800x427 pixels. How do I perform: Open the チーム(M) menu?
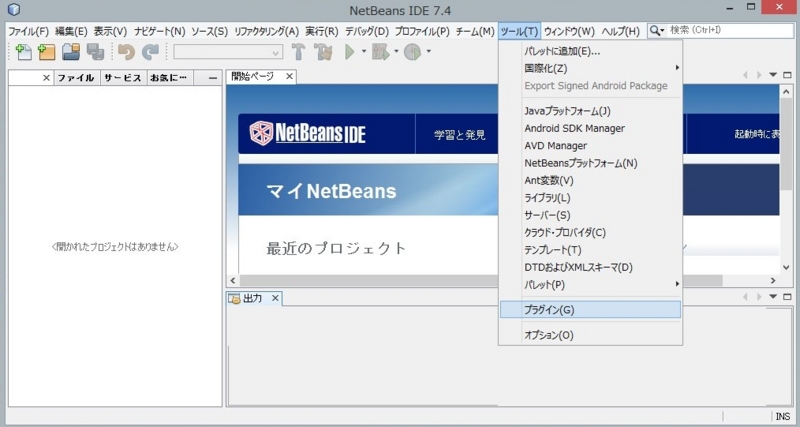(x=475, y=32)
